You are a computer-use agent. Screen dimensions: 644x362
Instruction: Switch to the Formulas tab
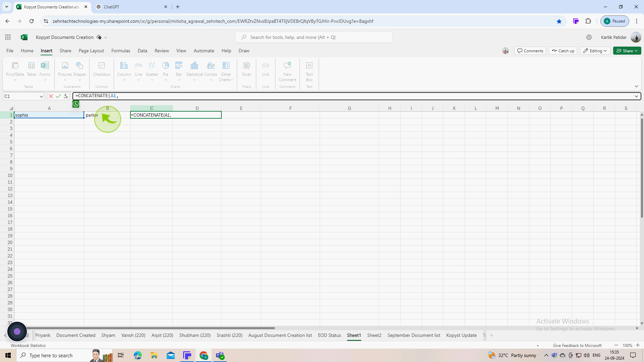pyautogui.click(x=121, y=51)
